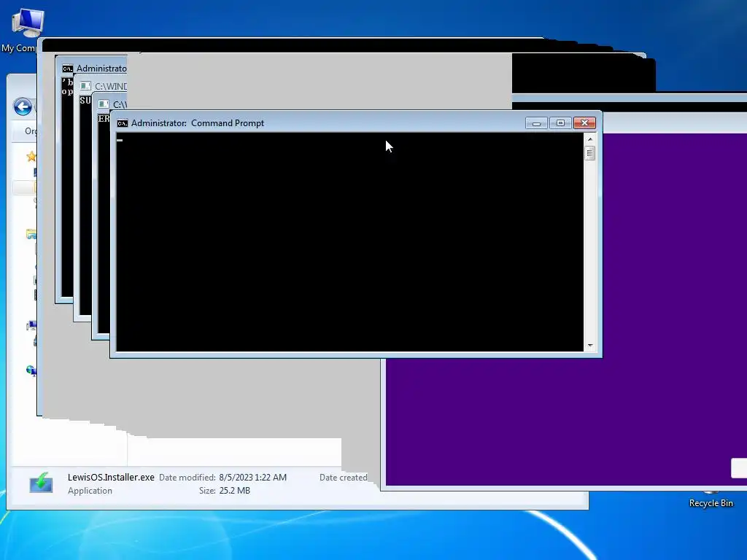Image resolution: width=747 pixels, height=560 pixels.
Task: Open the Recycle Bin desktop label
Action: point(711,503)
